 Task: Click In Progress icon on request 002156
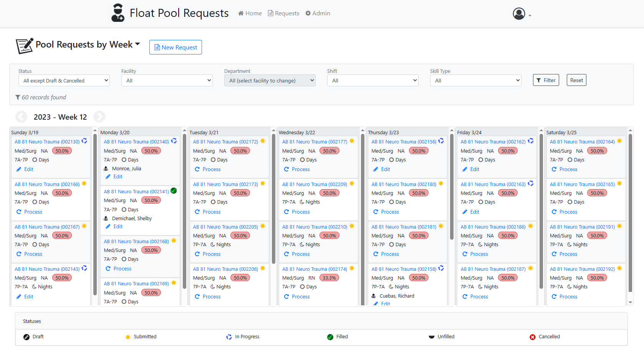[x=441, y=141]
